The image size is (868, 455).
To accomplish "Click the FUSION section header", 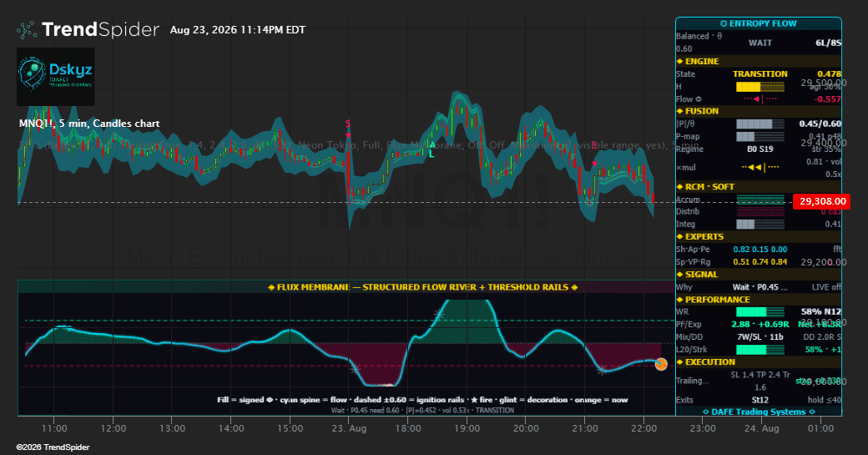I will [x=759, y=111].
